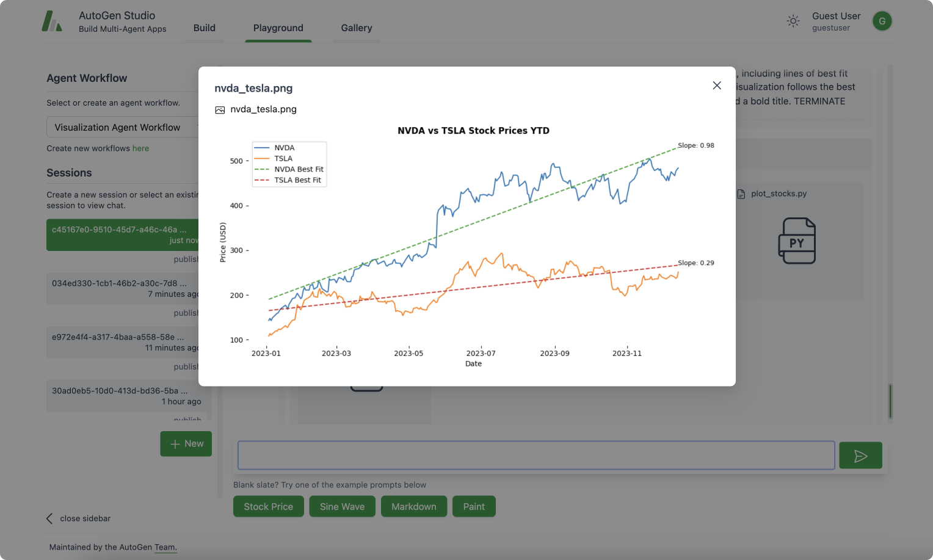933x560 pixels.
Task: Follow the 'here' create workflows link
Action: pos(140,148)
